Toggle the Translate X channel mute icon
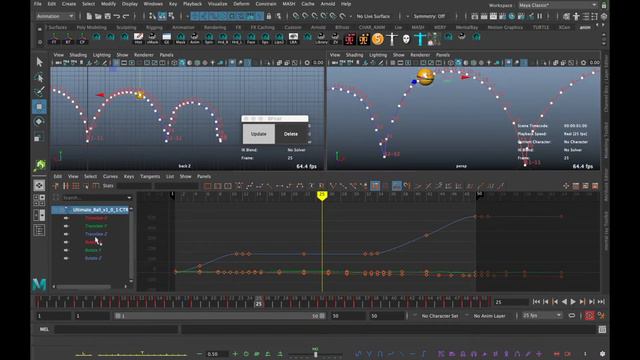 [66, 218]
